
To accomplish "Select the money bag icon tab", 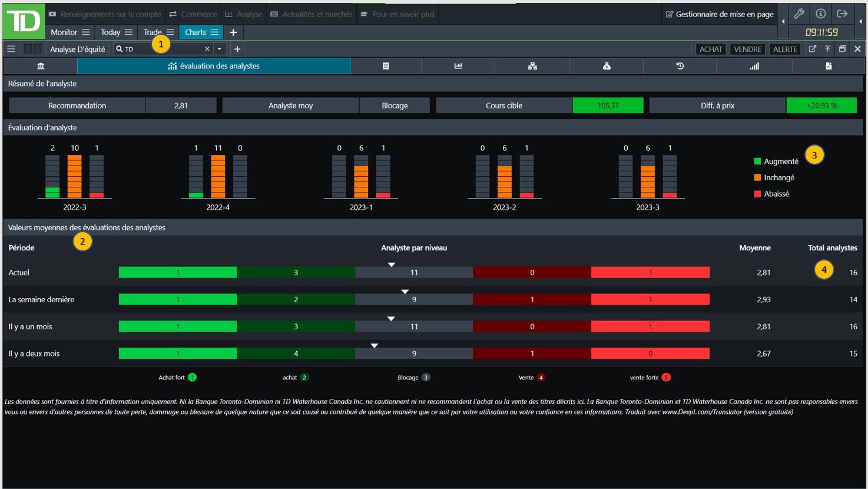I will pyautogui.click(x=607, y=66).
